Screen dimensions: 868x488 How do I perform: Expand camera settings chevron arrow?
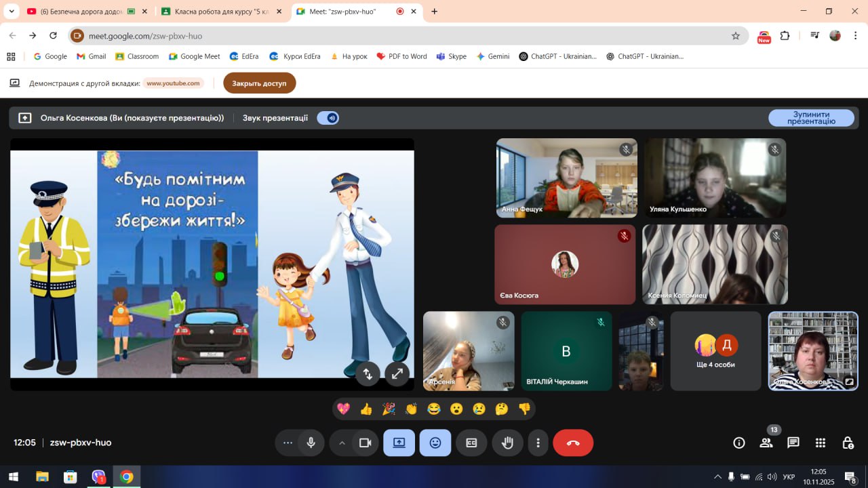pyautogui.click(x=342, y=443)
